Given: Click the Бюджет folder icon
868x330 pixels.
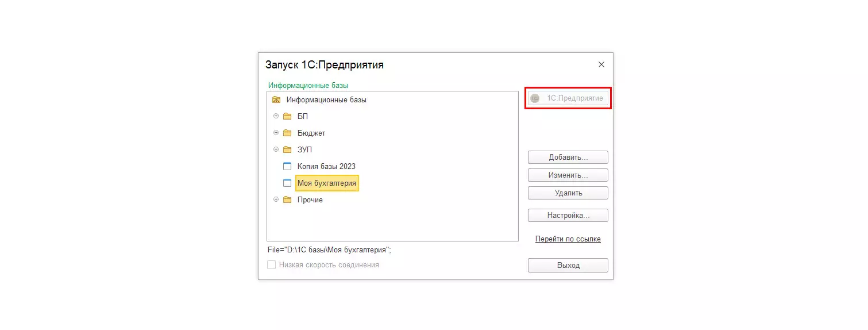Looking at the screenshot, I should 287,133.
